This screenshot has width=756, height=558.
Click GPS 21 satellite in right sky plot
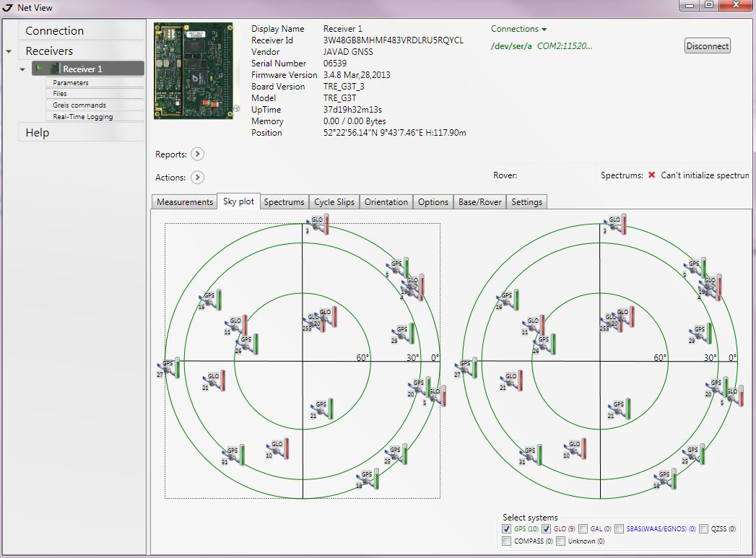click(x=620, y=409)
